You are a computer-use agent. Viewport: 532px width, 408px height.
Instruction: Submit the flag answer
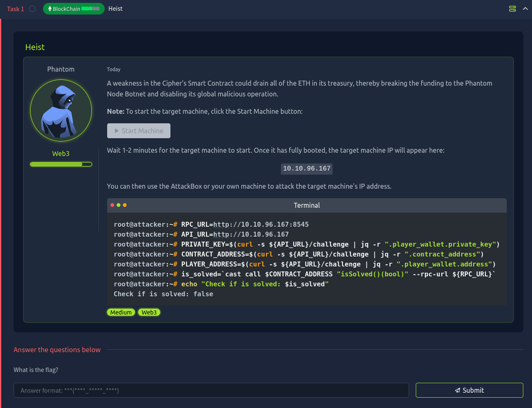coord(469,390)
